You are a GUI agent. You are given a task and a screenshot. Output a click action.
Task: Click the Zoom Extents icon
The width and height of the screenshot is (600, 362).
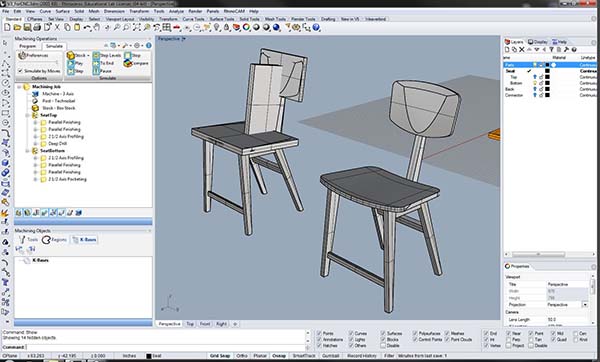point(137,28)
